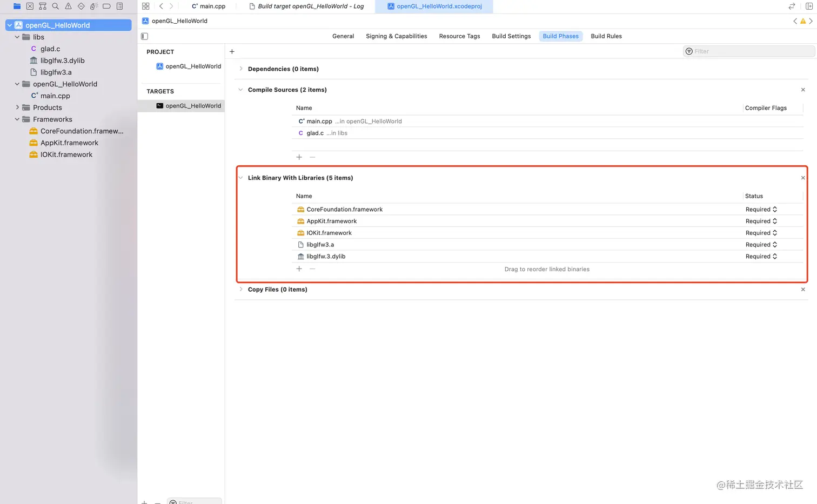The height and width of the screenshot is (504, 817).
Task: Change libglfw.3.dylib Required status
Action: point(761,257)
